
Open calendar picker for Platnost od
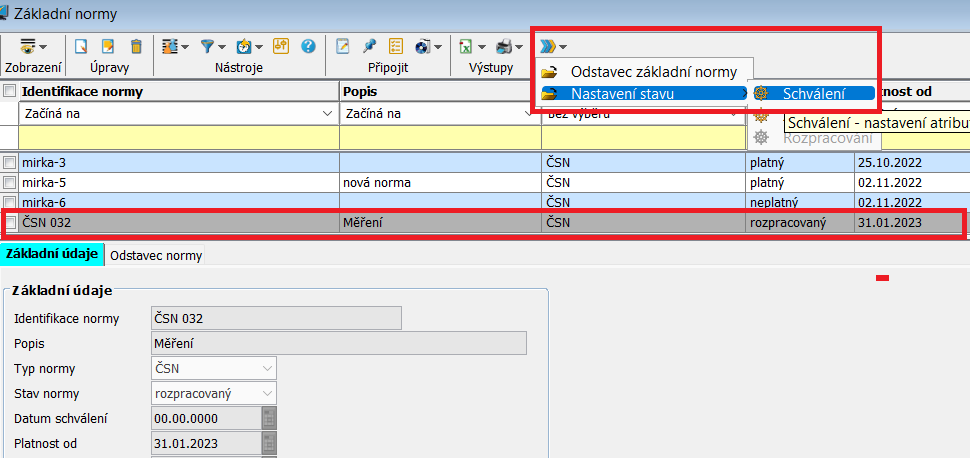[268, 443]
